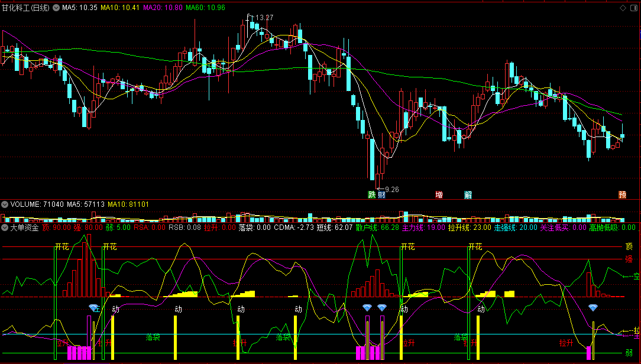The image size is (641, 364).
Task: Click the 预 forecast marker
Action: pos(622,195)
